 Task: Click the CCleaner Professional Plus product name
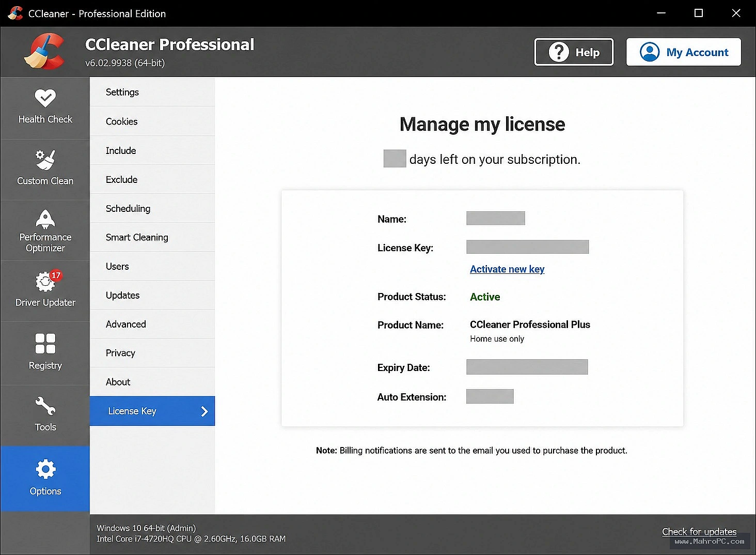click(x=530, y=325)
